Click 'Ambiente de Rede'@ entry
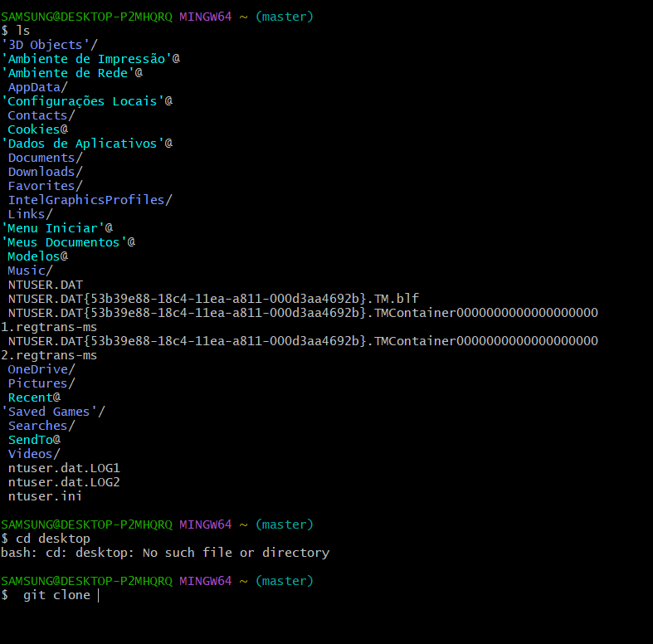This screenshot has width=653, height=644. click(x=72, y=73)
